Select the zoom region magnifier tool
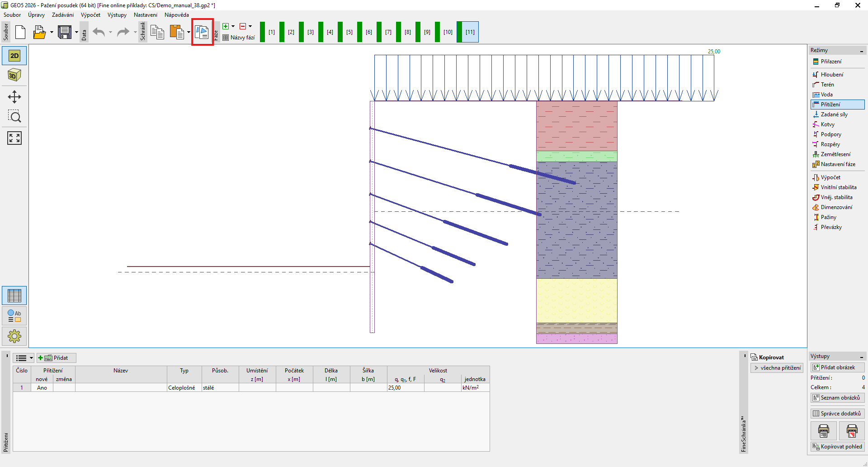The height and width of the screenshot is (467, 868). [x=14, y=117]
